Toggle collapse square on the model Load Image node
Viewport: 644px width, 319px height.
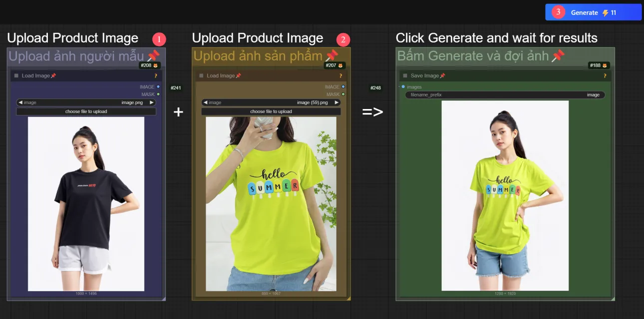(x=16, y=76)
